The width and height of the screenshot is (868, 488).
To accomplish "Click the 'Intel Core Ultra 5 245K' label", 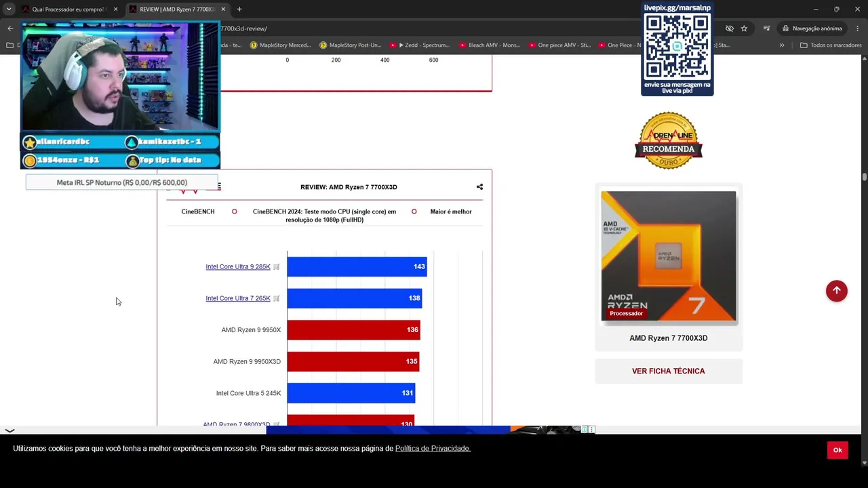I will point(248,393).
